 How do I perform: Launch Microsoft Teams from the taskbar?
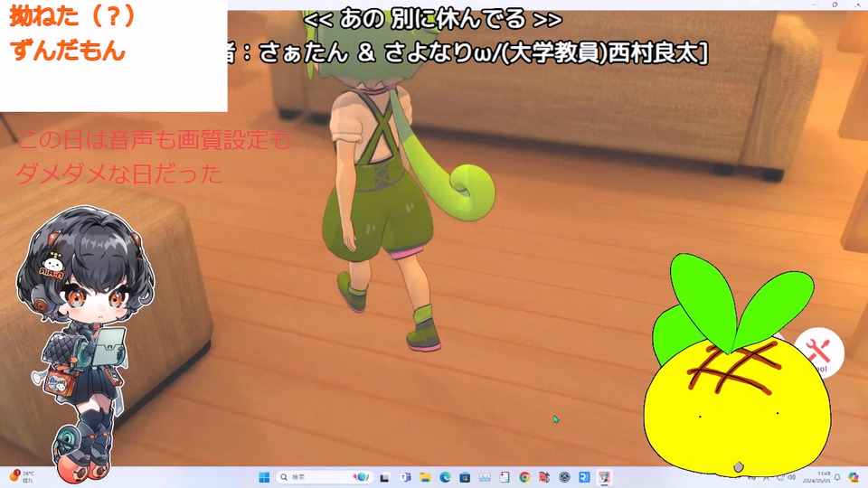[x=405, y=477]
